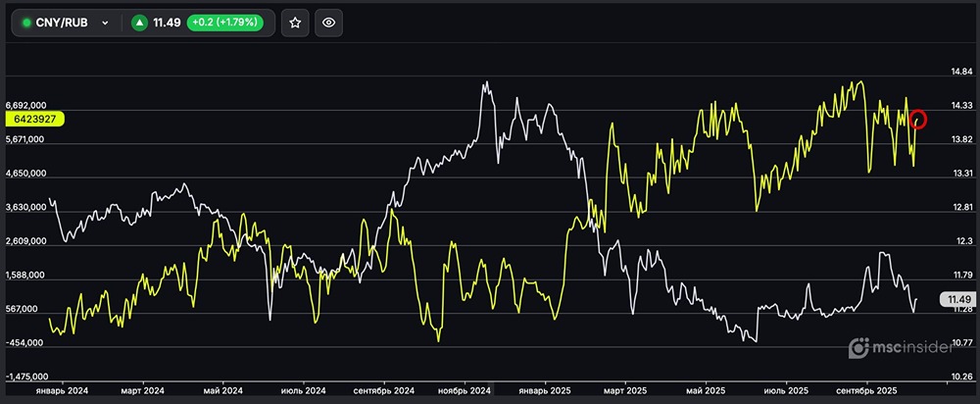The width and height of the screenshot is (980, 404).
Task: Click the +0.2 (+1.79%) change badge
Action: (224, 23)
